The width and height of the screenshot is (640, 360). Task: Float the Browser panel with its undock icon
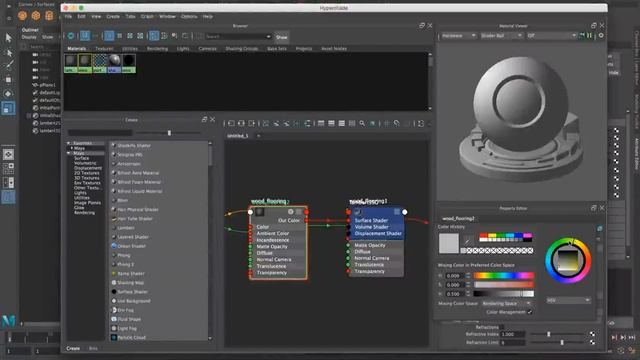pos(422,25)
